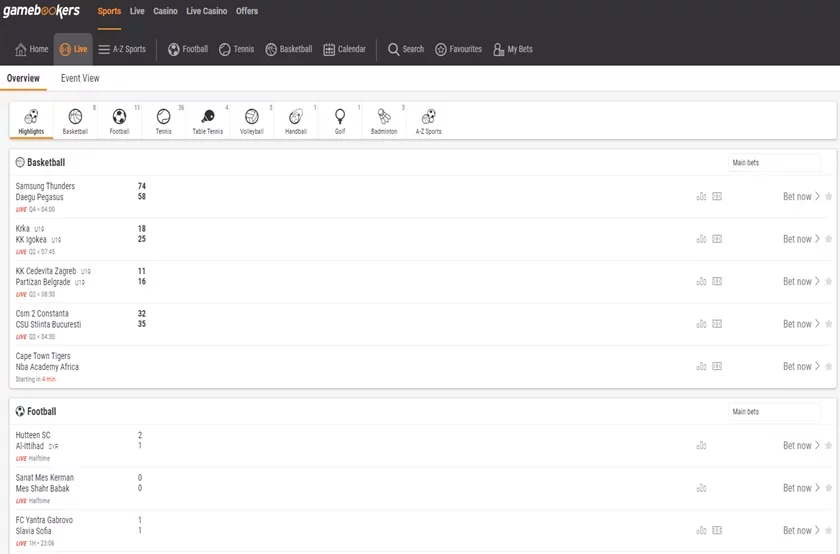Viewport: 840px width, 554px height.
Task: Favourite the Samsung Thunders match star
Action: [829, 197]
